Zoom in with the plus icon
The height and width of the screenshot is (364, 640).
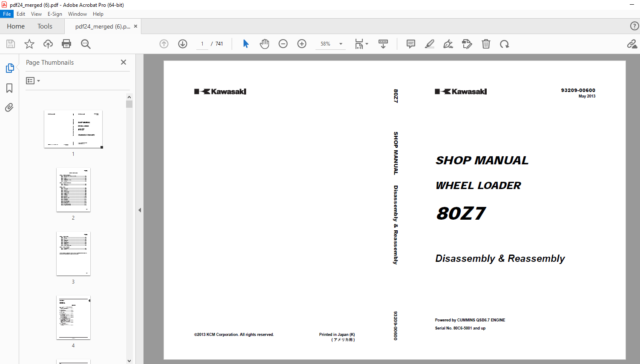click(x=302, y=44)
